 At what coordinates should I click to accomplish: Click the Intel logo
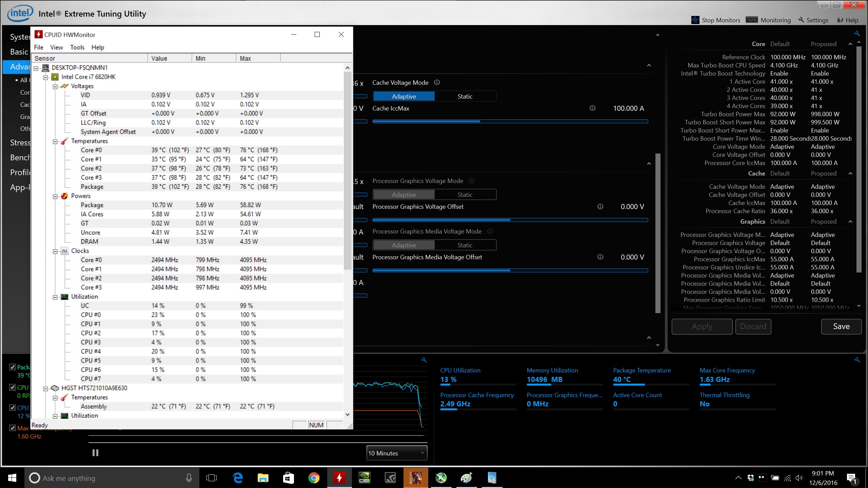[20, 13]
